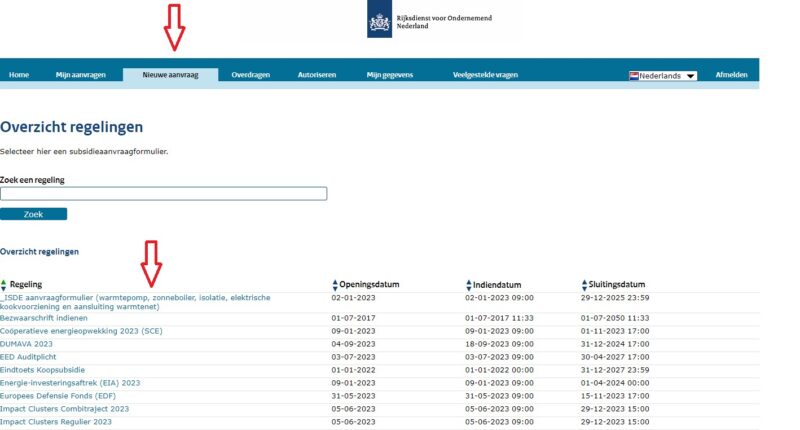Screen dimensions: 800x430
Task: Open the Overdragen menu item
Action: [251, 75]
